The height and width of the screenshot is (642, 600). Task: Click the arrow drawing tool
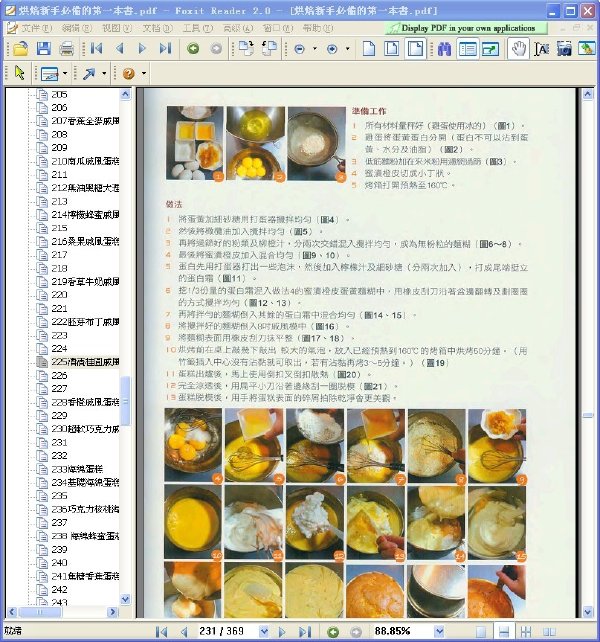(89, 74)
